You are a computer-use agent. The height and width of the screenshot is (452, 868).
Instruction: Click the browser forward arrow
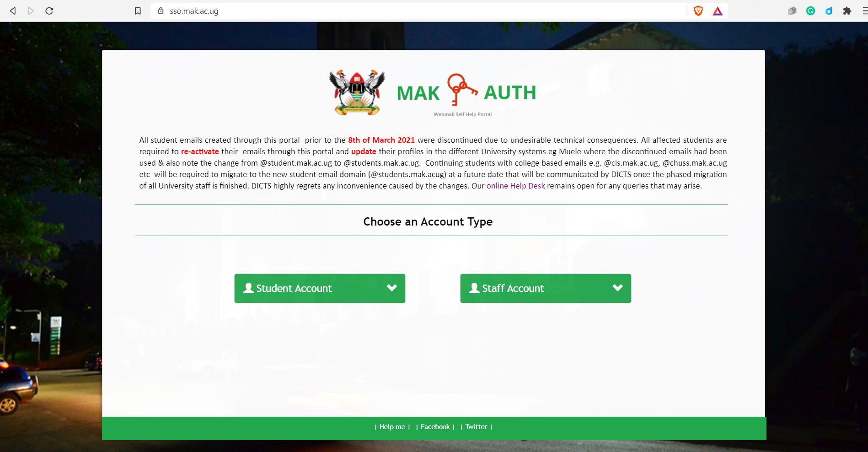pyautogui.click(x=31, y=11)
